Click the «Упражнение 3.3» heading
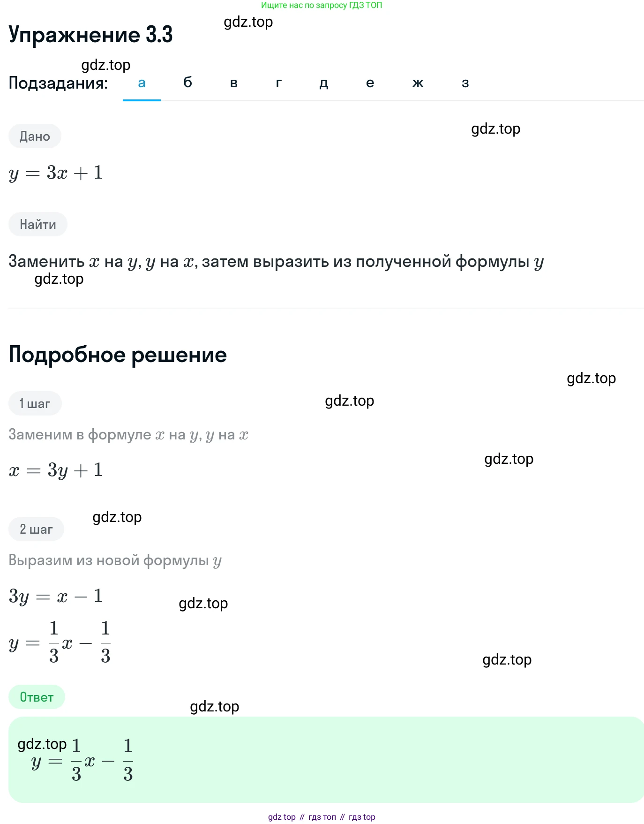 click(91, 34)
